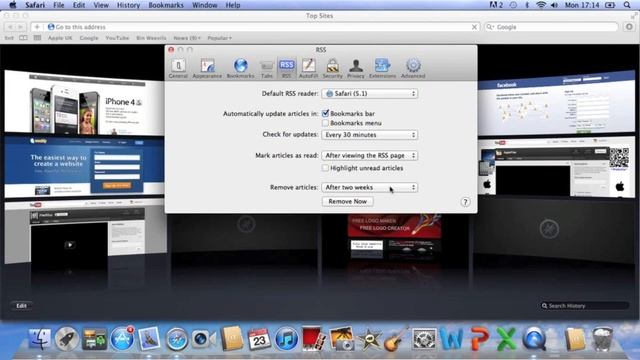Open the Apple UK bookmark

pos(60,38)
